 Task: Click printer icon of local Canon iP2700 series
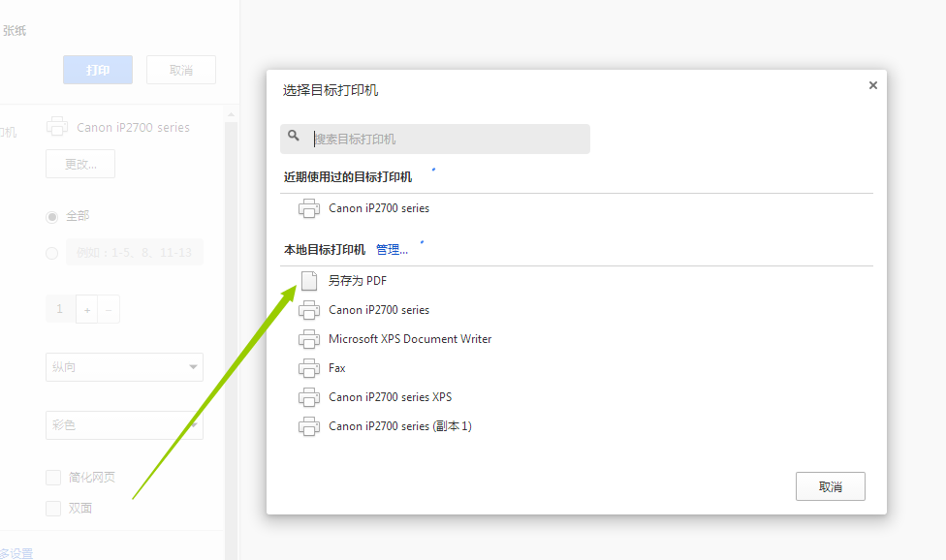309,310
